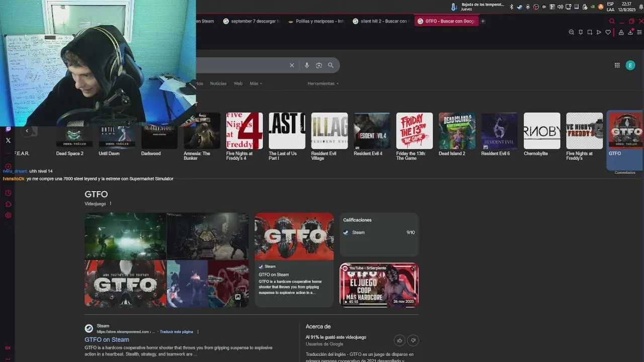Select Friday the 13th: The Game card
Image resolution: width=644 pixels, height=362 pixels.
415,136
